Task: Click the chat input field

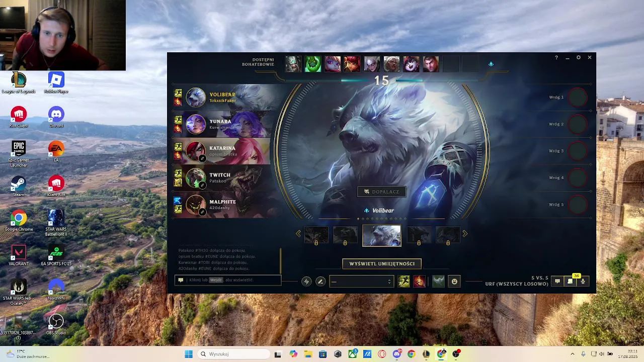Action: (x=228, y=280)
